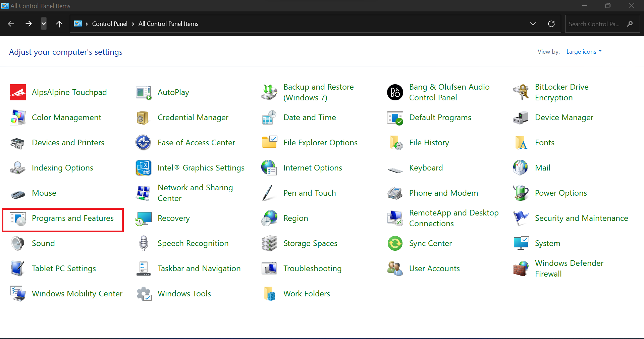Open the Indexing Options icon

[x=18, y=168]
